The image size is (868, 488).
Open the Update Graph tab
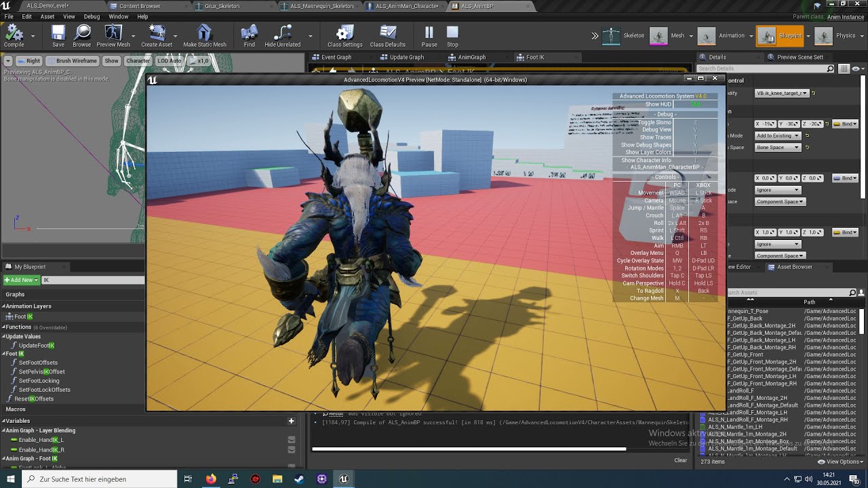(x=407, y=57)
